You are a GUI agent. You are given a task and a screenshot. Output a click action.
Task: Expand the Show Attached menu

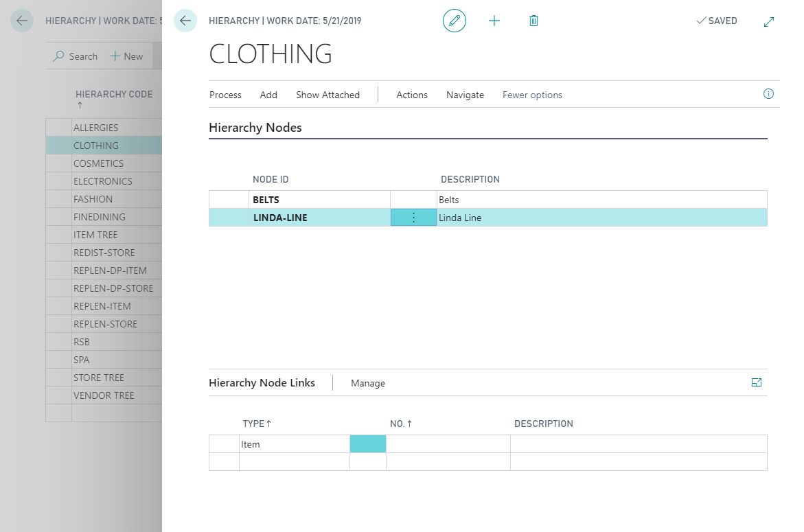[x=328, y=95]
